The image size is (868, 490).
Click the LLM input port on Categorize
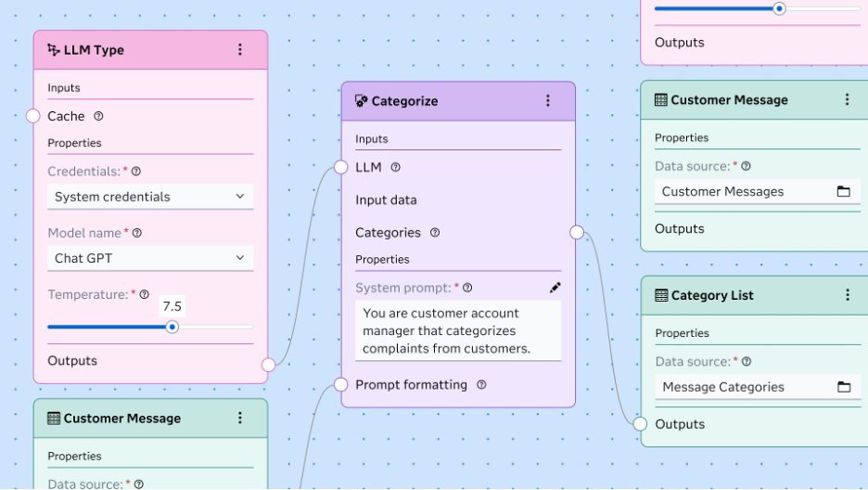pos(341,167)
